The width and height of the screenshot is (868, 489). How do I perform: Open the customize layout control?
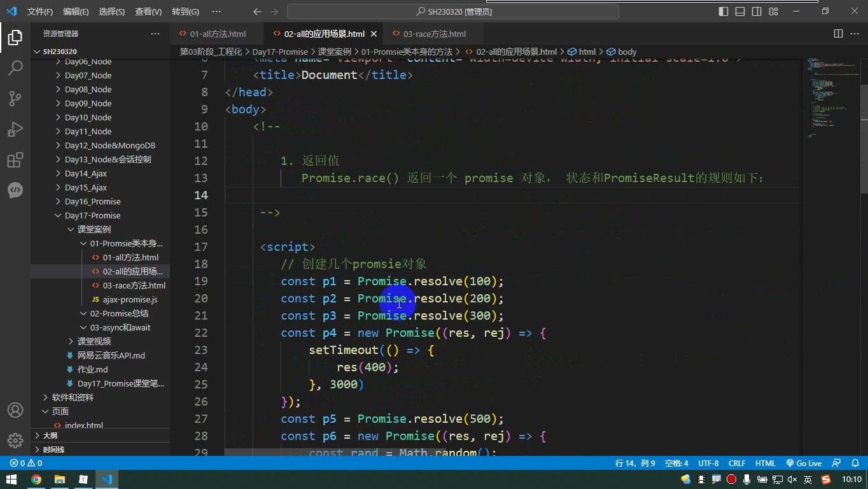click(773, 11)
